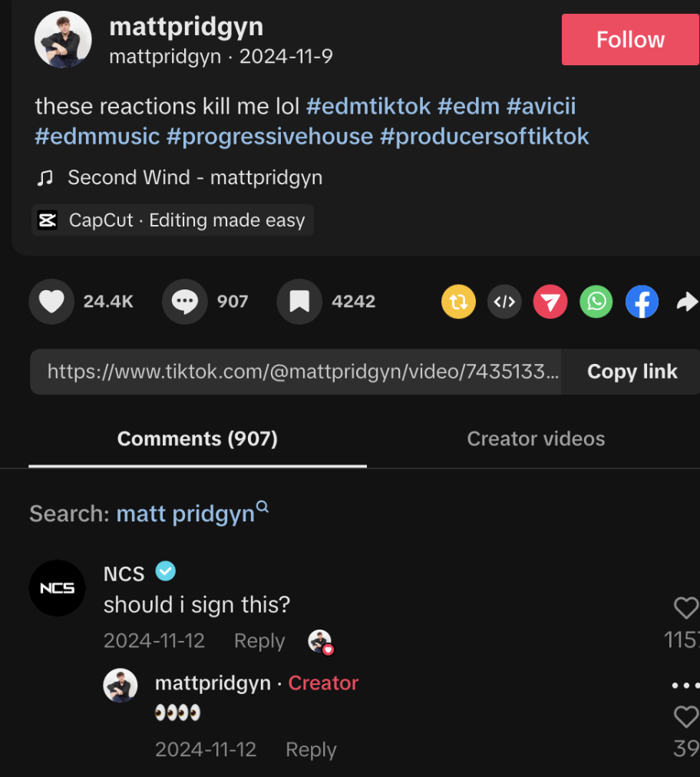700x777 pixels.
Task: Select the Comments (907) tab
Action: [x=197, y=439]
